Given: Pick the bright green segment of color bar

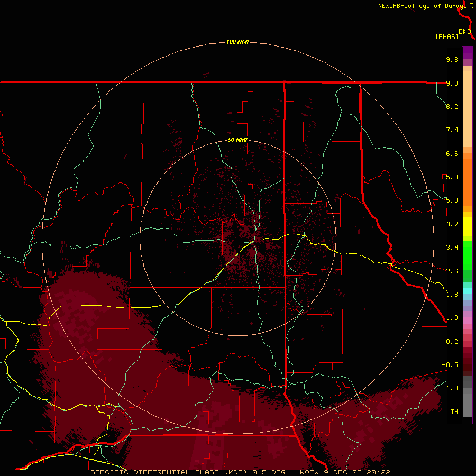Looking at the screenshot, I should 467,255.
